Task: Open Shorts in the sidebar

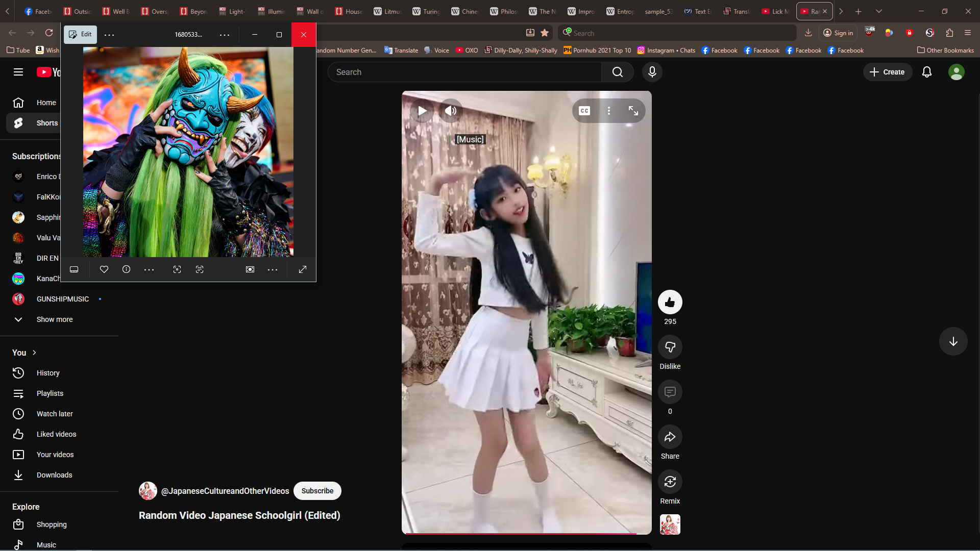Action: (x=47, y=123)
